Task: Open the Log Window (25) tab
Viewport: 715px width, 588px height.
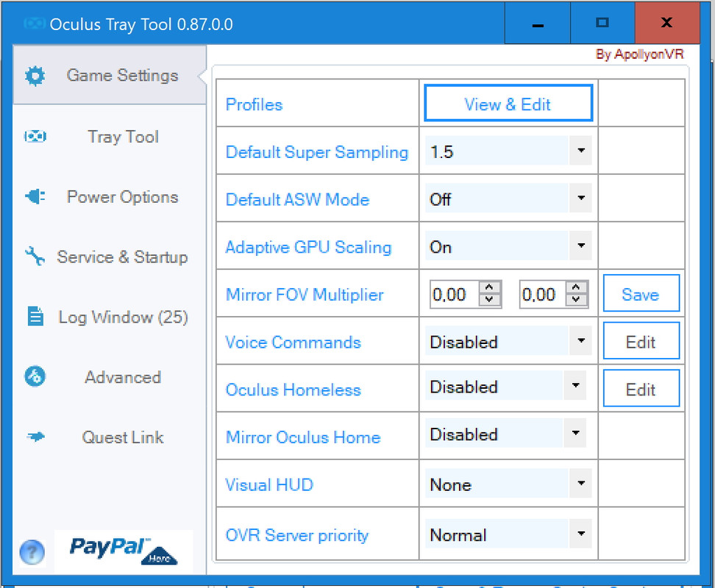Action: coord(110,317)
